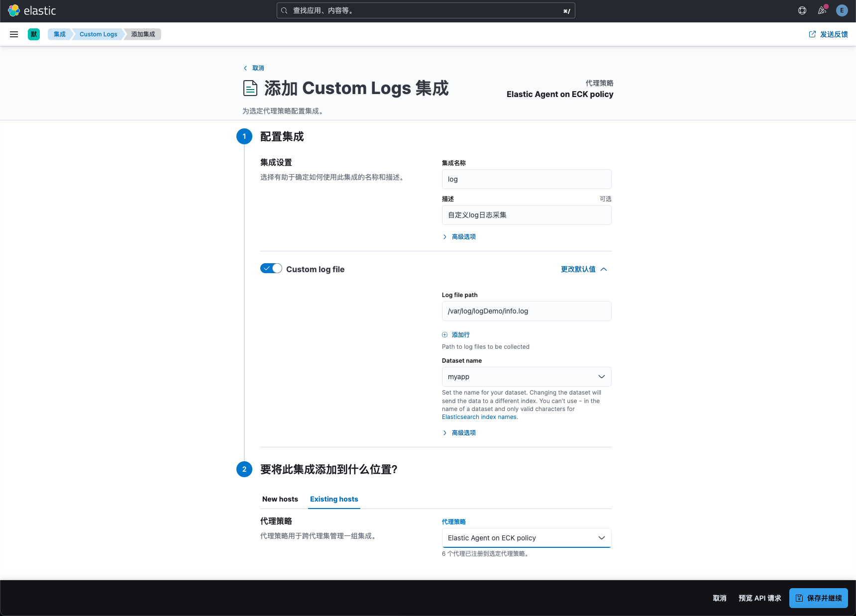Viewport: 856px width, 616px height.
Task: Collapse the 更改默认值 section
Action: (584, 269)
